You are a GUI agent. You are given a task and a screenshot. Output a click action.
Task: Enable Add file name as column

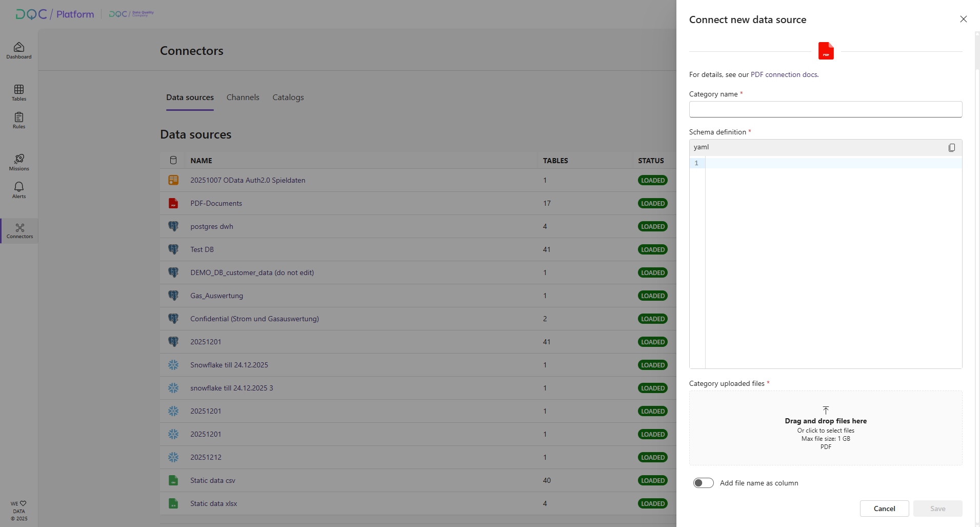(x=703, y=483)
